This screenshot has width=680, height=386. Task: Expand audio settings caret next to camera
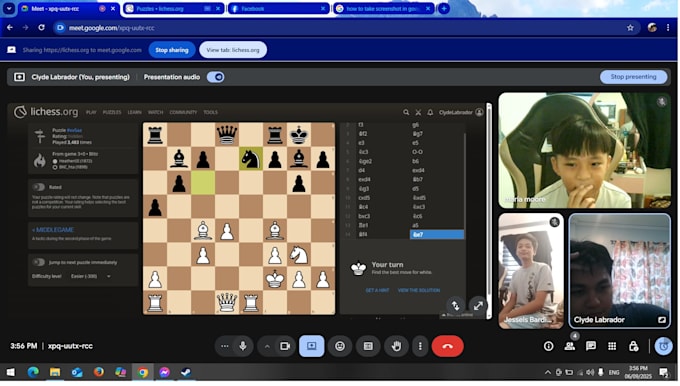[267, 346]
